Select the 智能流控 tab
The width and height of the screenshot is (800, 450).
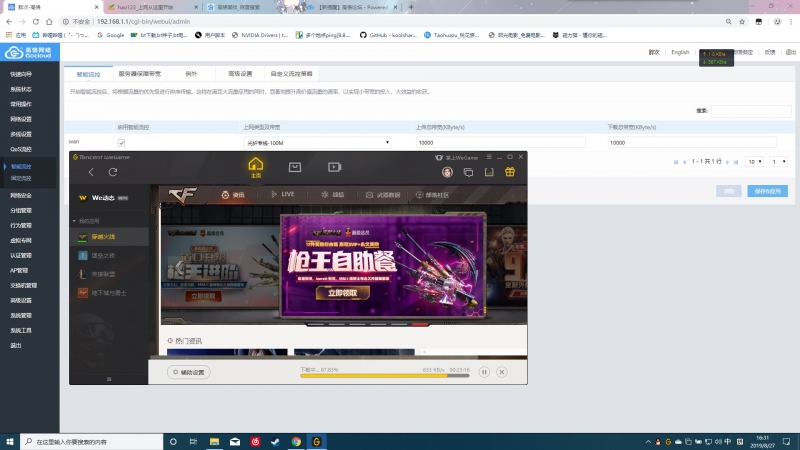click(89, 74)
